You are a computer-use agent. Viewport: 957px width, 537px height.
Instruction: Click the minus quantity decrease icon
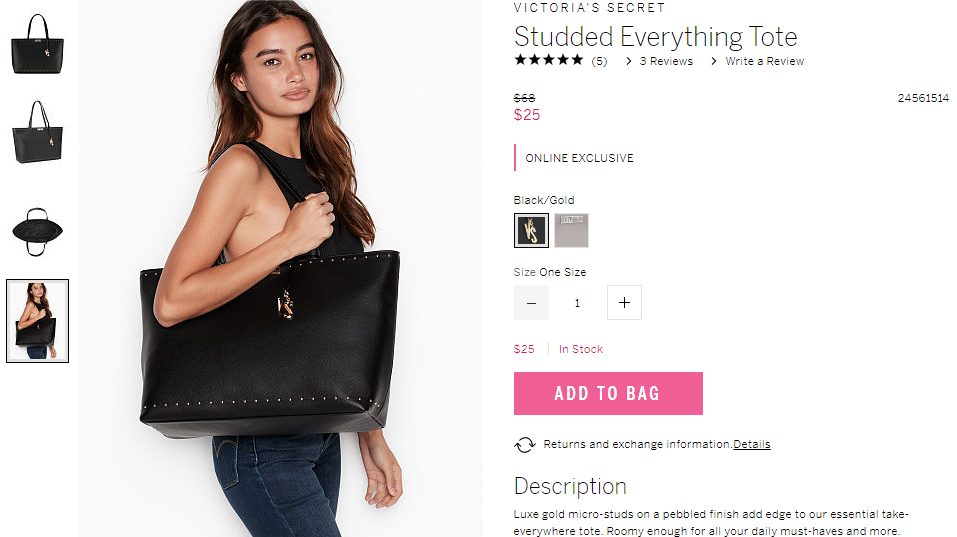pos(531,303)
